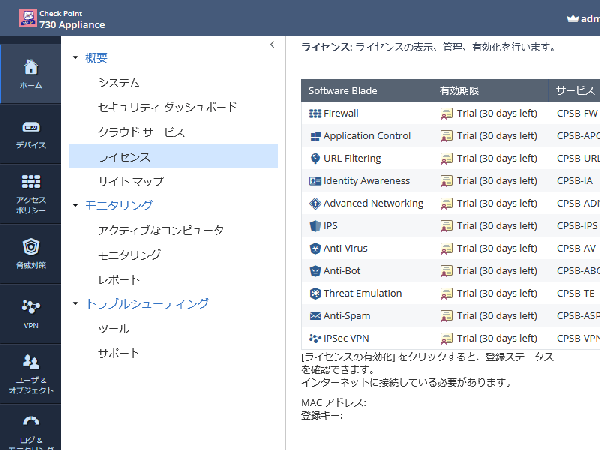The width and height of the screenshot is (600, 450).
Task: Click the Firewall blade icon
Action: 315,114
